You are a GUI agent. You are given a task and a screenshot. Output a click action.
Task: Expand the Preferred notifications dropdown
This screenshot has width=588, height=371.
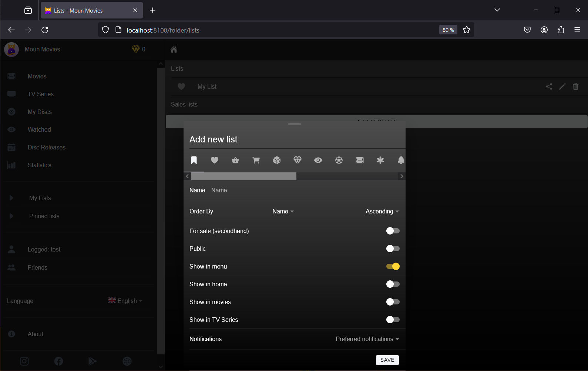coord(367,339)
